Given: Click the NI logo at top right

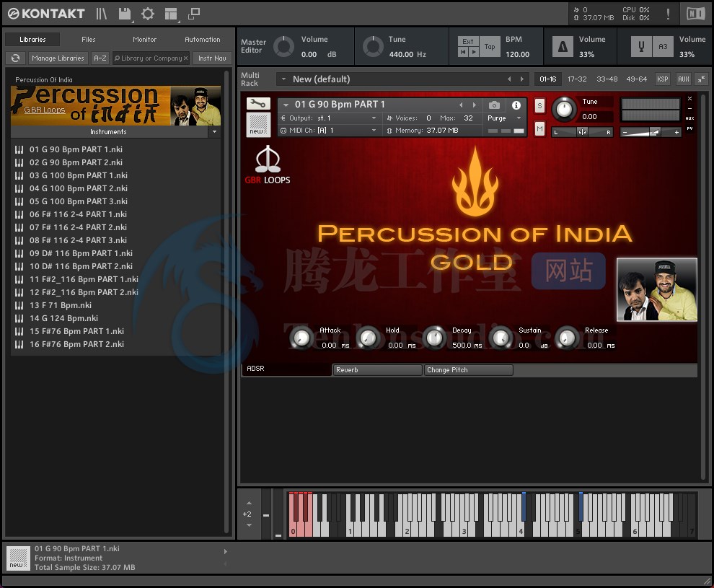Looking at the screenshot, I should tap(695, 14).
